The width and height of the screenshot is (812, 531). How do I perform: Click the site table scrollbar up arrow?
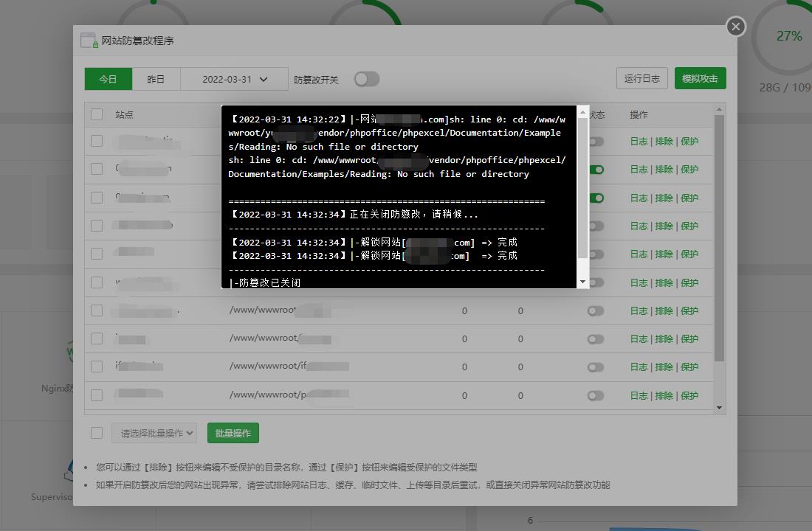[x=719, y=109]
